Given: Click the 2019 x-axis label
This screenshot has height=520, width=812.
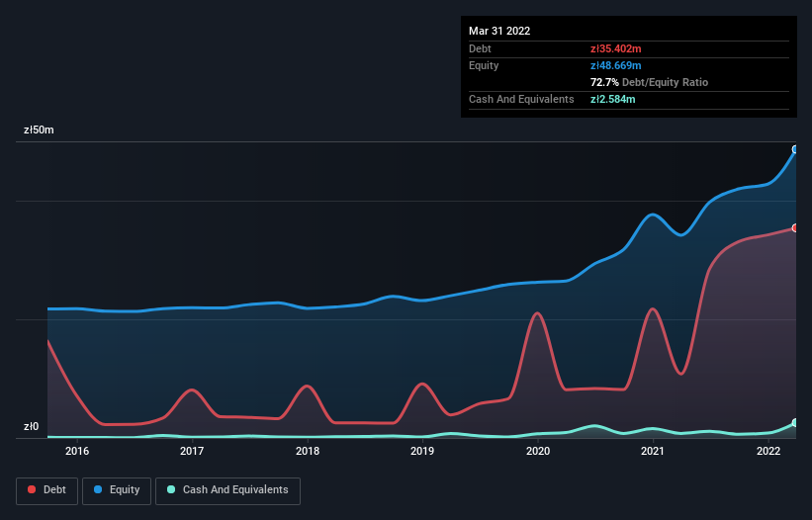Looking at the screenshot, I should point(422,451).
